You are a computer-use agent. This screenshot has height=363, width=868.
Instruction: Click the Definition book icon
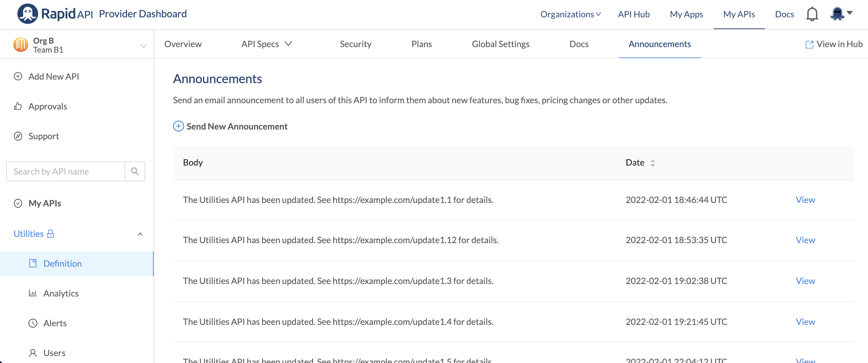33,263
